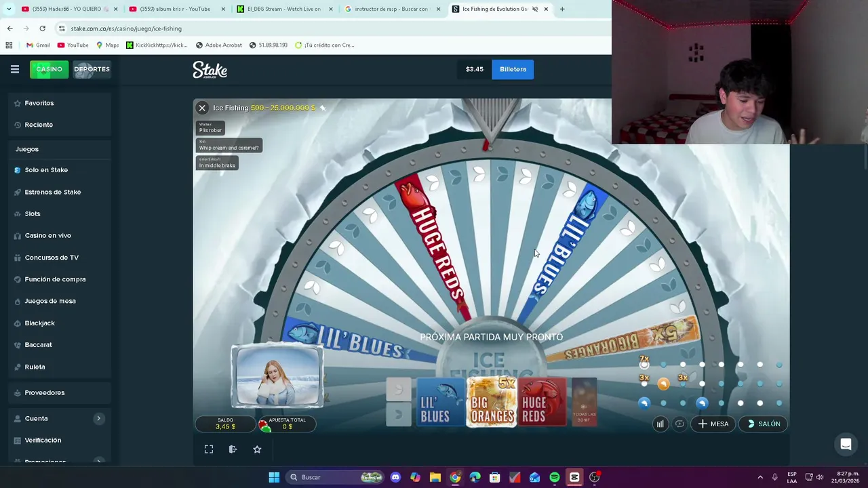The height and width of the screenshot is (488, 868).
Task: Show hidden system tray icons
Action: pos(760,477)
